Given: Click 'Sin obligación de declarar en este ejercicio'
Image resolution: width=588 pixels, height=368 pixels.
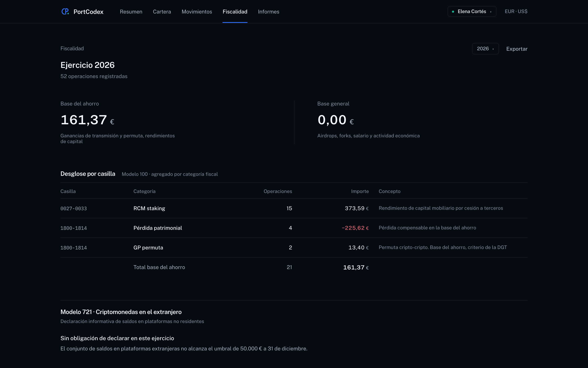Looking at the screenshot, I should pos(117,338).
